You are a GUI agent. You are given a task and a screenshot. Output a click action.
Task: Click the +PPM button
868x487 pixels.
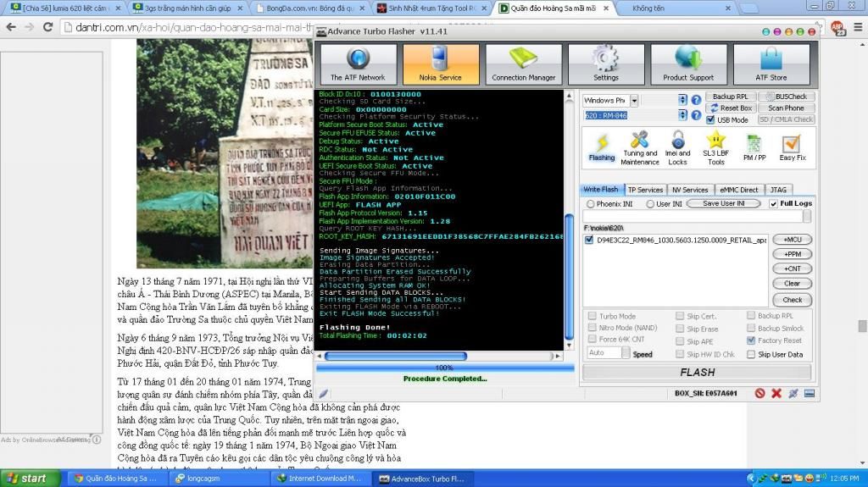coord(793,254)
